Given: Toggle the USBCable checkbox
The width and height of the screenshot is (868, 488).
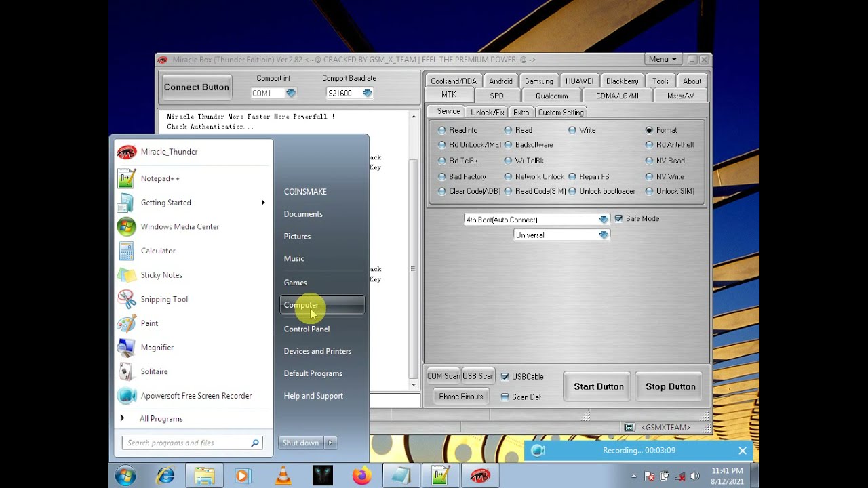Looking at the screenshot, I should (505, 377).
